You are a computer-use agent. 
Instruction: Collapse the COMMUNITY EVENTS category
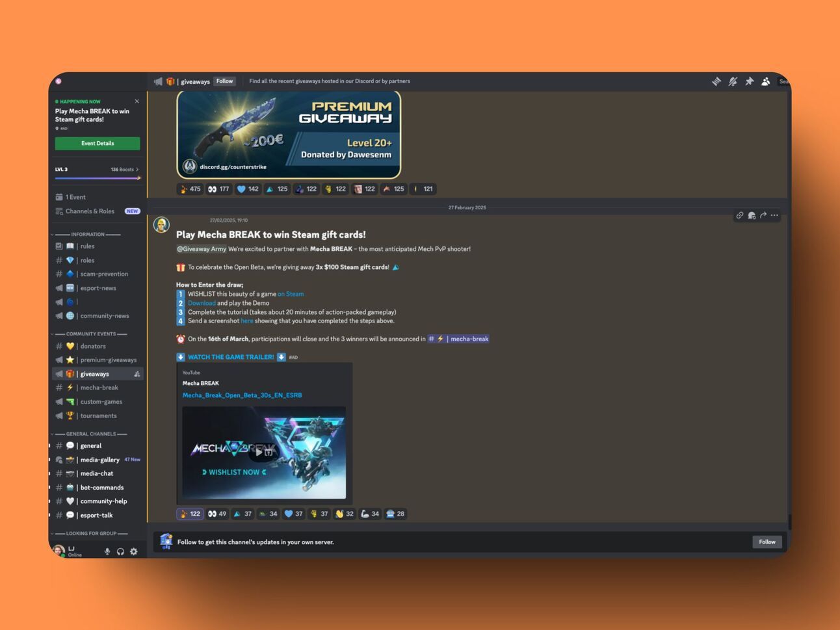click(90, 334)
